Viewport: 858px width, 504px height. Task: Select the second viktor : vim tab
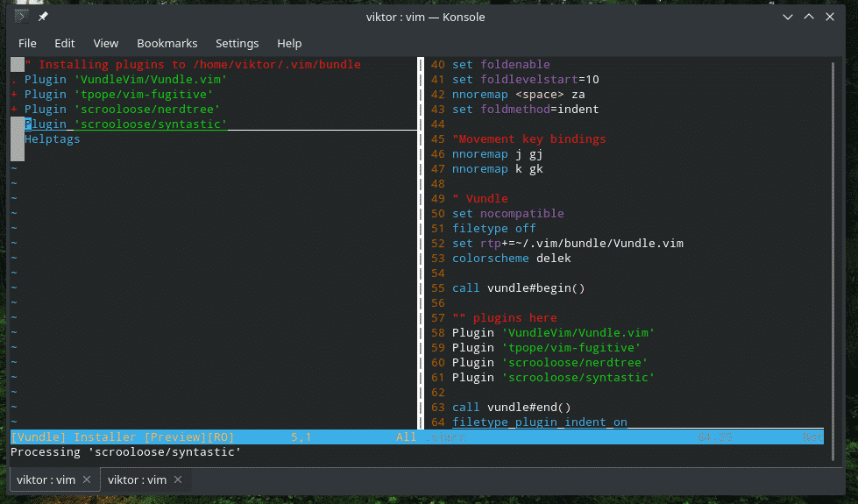pyautogui.click(x=137, y=479)
